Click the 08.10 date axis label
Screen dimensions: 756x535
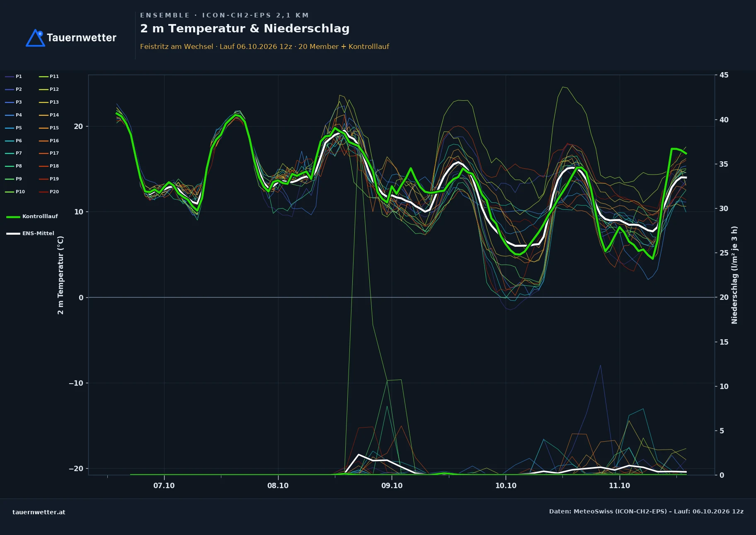tap(278, 486)
